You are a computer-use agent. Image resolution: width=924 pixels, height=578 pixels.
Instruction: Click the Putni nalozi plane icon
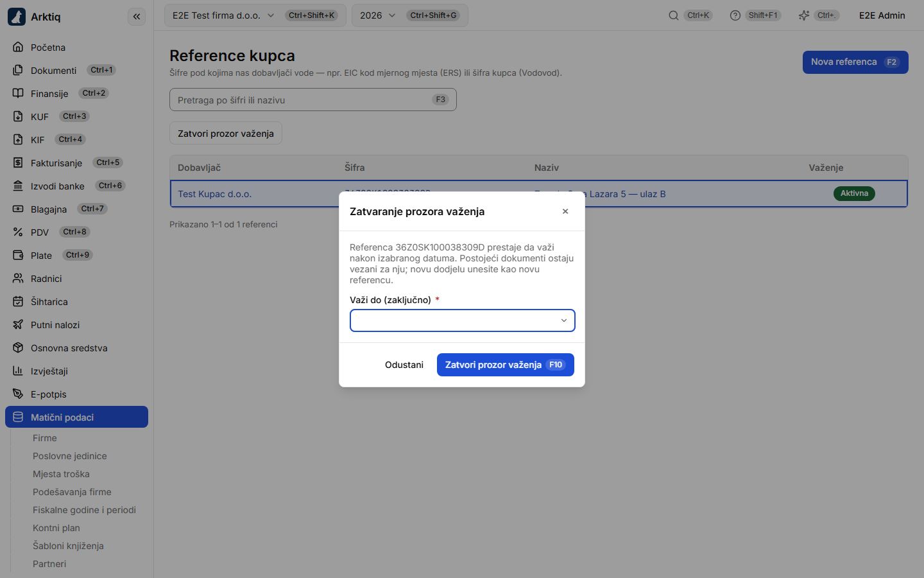click(18, 324)
